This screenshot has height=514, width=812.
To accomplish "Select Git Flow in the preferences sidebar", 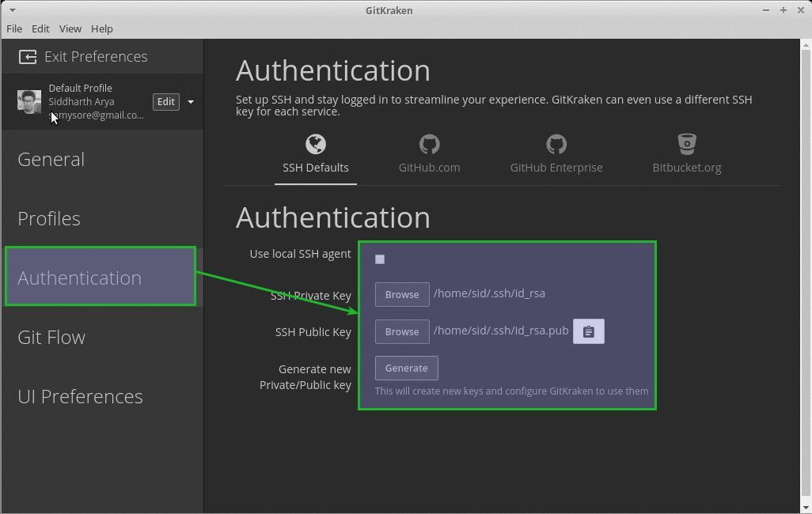I will tap(51, 338).
